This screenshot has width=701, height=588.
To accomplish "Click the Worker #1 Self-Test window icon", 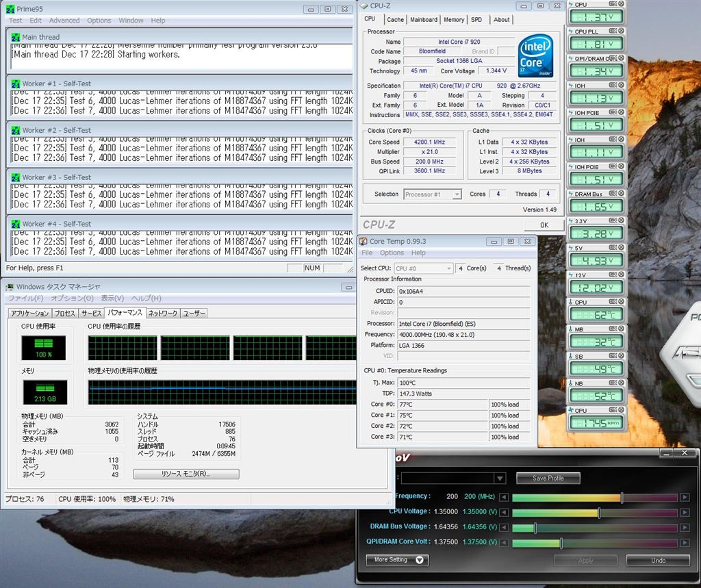I will pos(15,84).
